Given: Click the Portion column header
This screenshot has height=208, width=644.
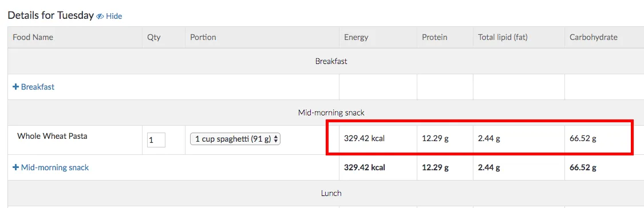Looking at the screenshot, I should (203, 37).
